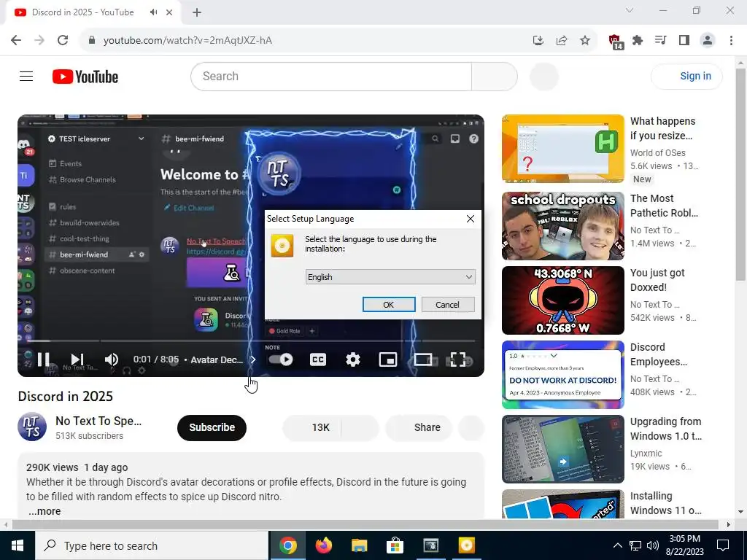The width and height of the screenshot is (747, 560).
Task: Open No Text To Speech channel avatar
Action: (x=32, y=427)
